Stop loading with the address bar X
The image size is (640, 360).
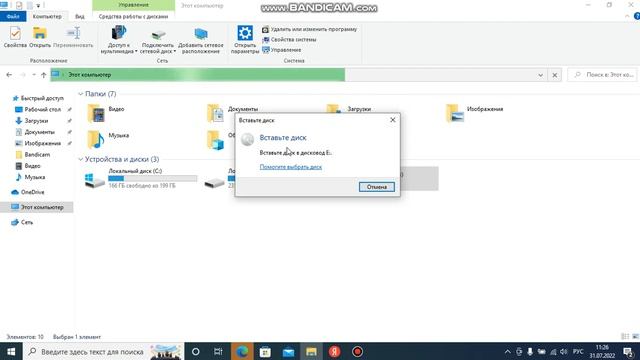[555, 75]
